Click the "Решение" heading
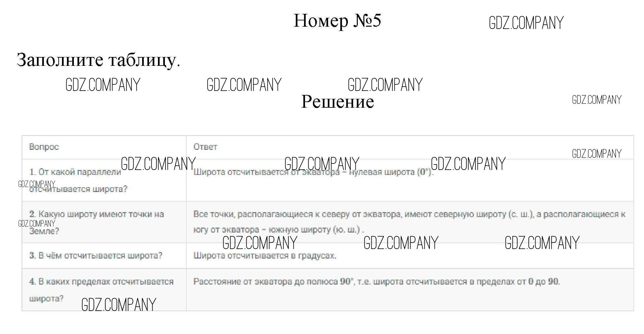This screenshot has height=334, width=644. (337, 101)
